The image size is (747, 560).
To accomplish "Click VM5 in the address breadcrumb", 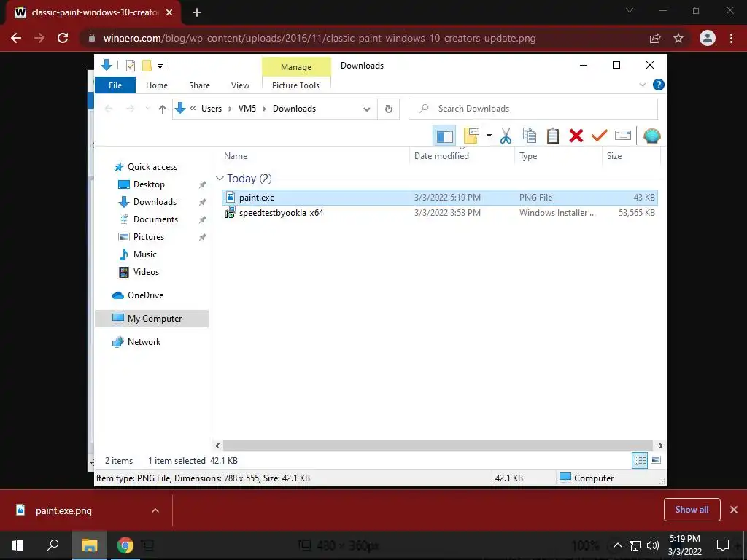I will tap(247, 109).
